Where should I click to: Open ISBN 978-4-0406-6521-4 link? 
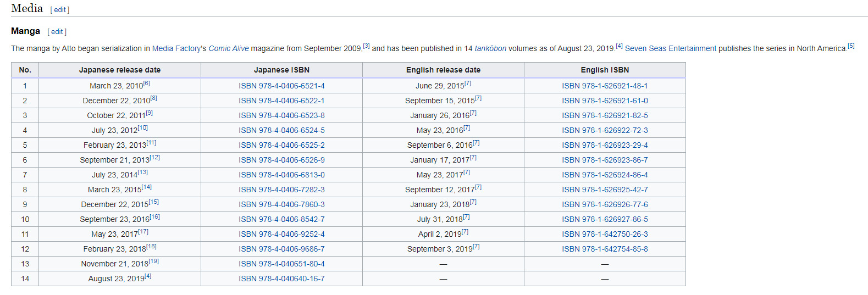[281, 86]
